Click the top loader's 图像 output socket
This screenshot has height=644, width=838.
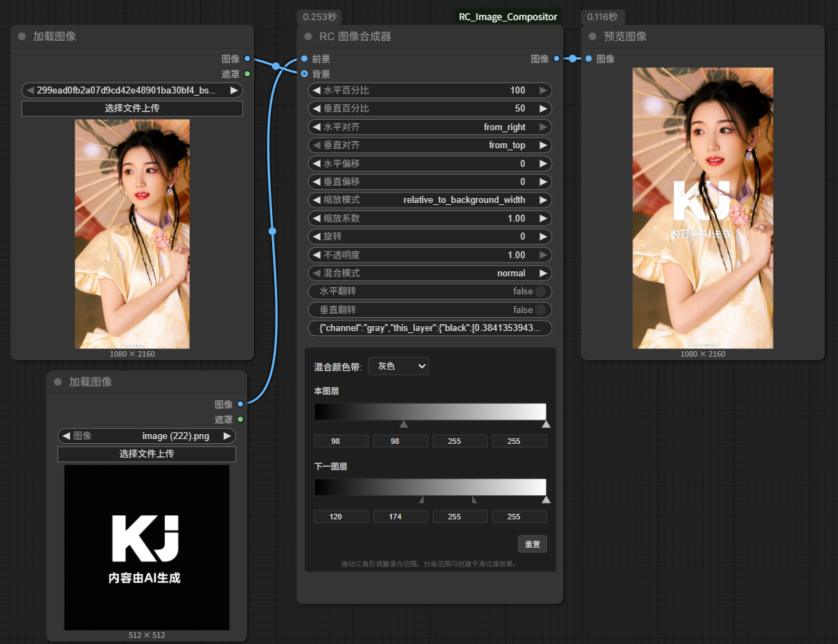(247, 59)
